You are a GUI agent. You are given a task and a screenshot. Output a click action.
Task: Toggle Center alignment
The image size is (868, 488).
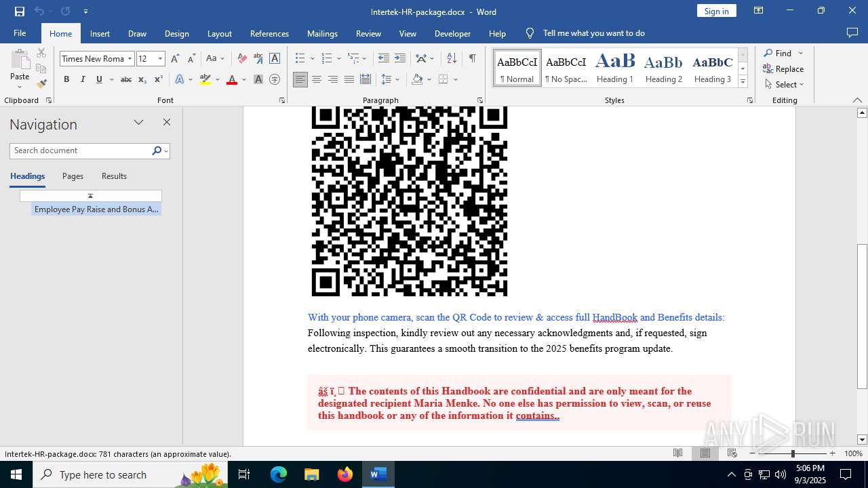(317, 79)
